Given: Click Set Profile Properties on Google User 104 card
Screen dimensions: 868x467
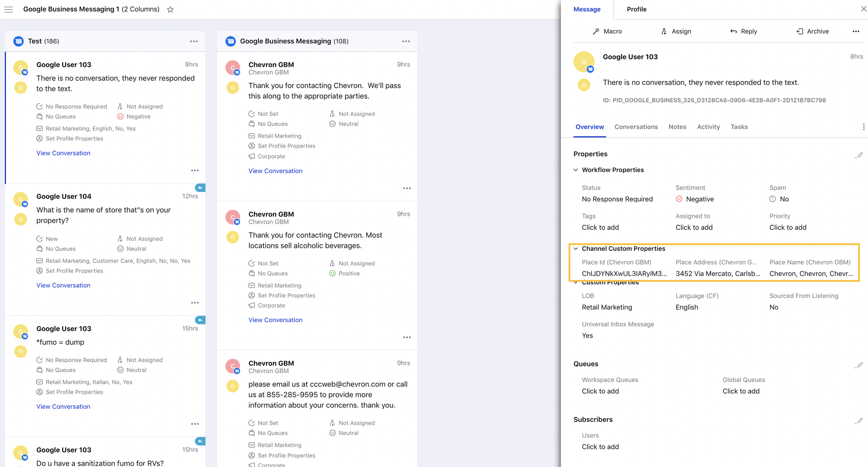Looking at the screenshot, I should coord(74,271).
